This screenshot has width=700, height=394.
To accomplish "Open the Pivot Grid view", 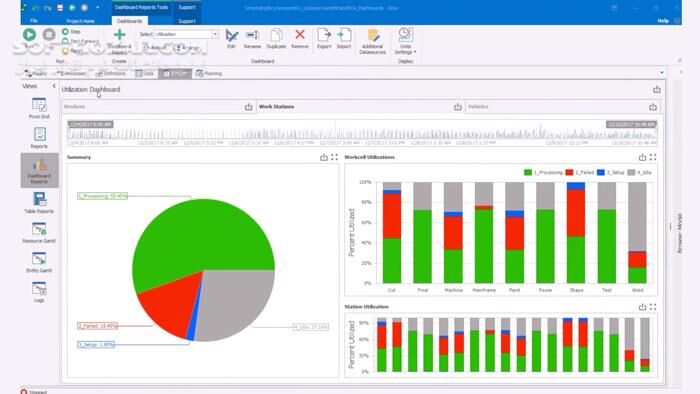I will (39, 108).
